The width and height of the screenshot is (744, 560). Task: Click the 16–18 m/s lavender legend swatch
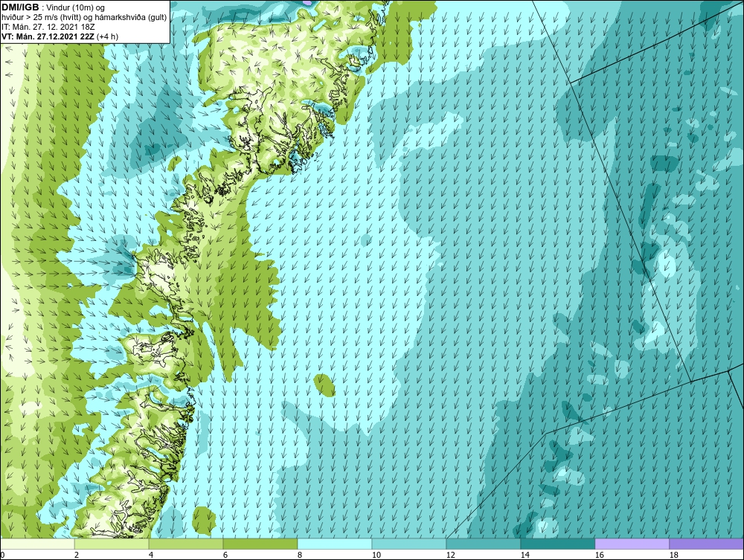pyautogui.click(x=632, y=544)
